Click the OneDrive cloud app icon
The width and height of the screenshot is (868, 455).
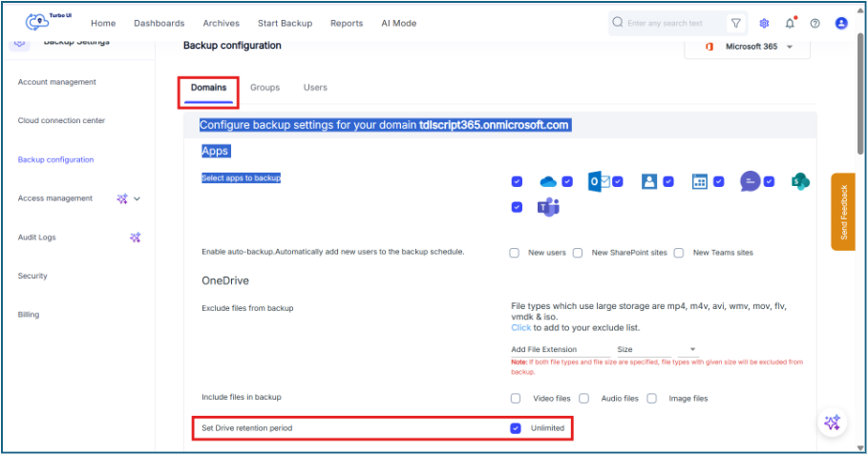(548, 181)
